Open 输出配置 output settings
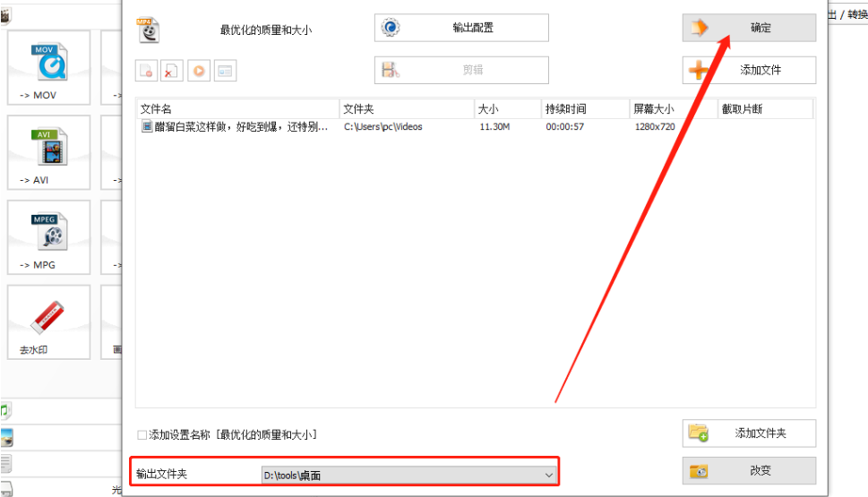 tap(461, 28)
